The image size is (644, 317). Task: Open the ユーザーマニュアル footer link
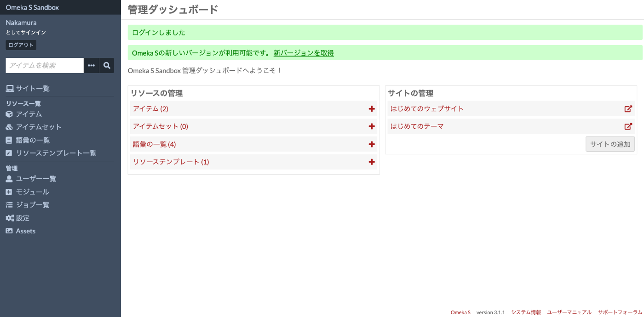(x=569, y=312)
